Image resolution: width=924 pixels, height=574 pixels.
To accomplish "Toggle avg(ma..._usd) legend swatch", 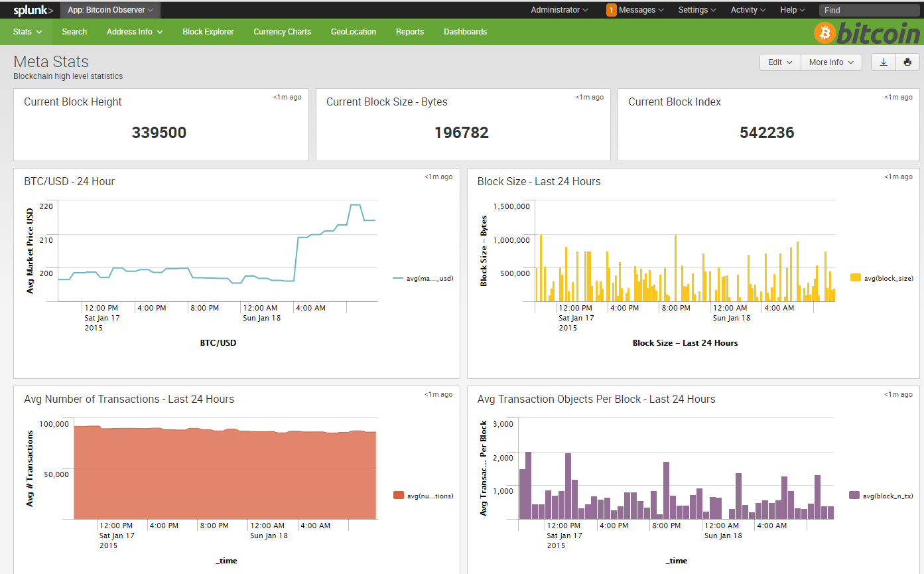I will pos(398,279).
